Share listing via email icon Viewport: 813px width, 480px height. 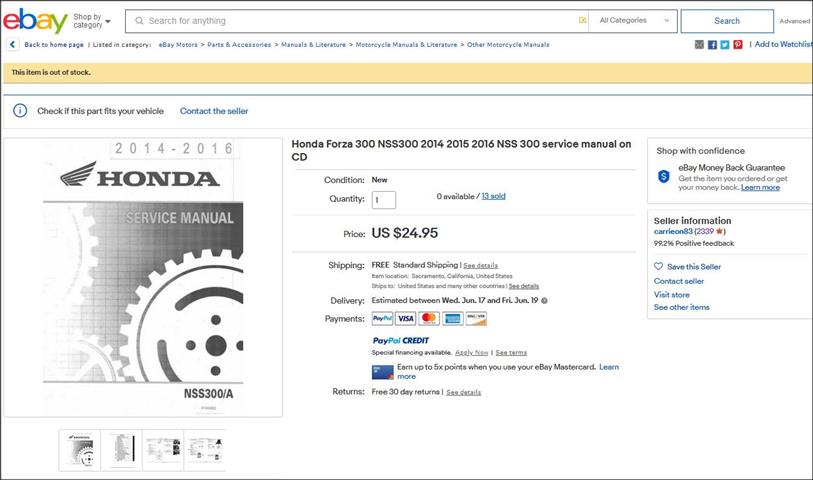pyautogui.click(x=699, y=45)
